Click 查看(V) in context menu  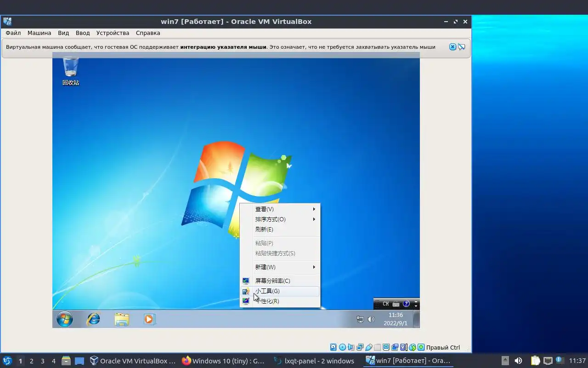tap(280, 209)
